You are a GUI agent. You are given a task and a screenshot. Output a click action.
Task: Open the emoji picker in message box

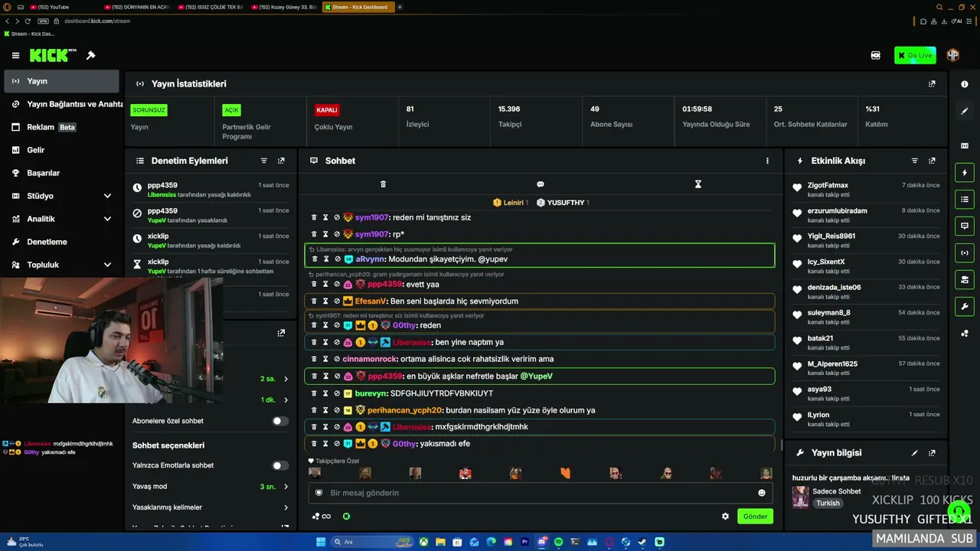click(761, 493)
